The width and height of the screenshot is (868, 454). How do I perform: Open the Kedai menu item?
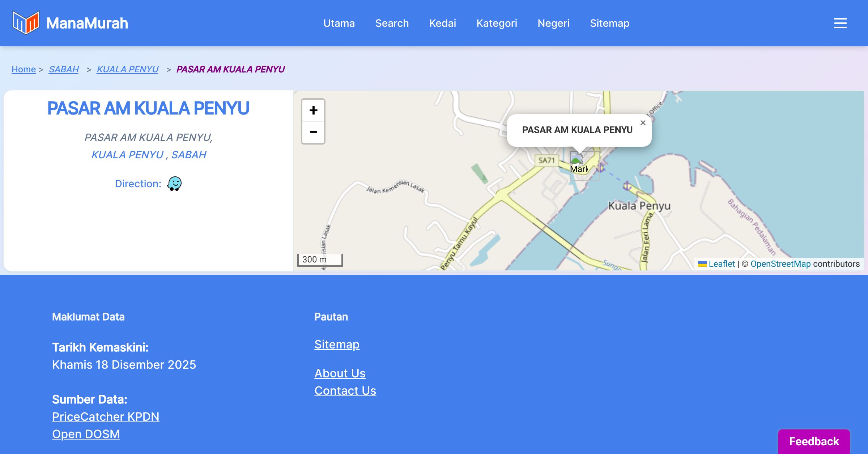tap(442, 23)
